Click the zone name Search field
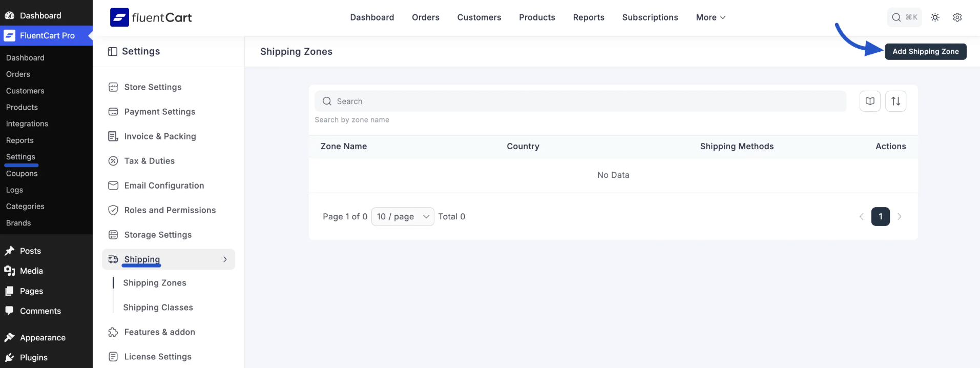Viewport: 980px width, 368px height. tap(580, 101)
